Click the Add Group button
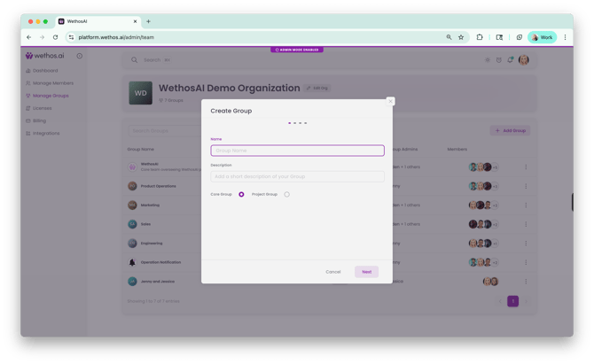The height and width of the screenshot is (364, 594). pos(510,130)
